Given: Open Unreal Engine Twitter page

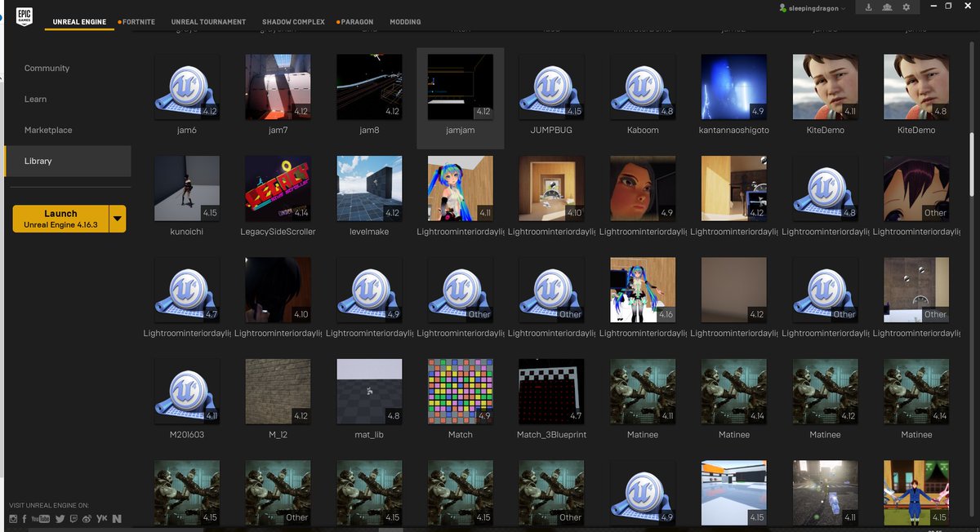Looking at the screenshot, I should coord(60,519).
